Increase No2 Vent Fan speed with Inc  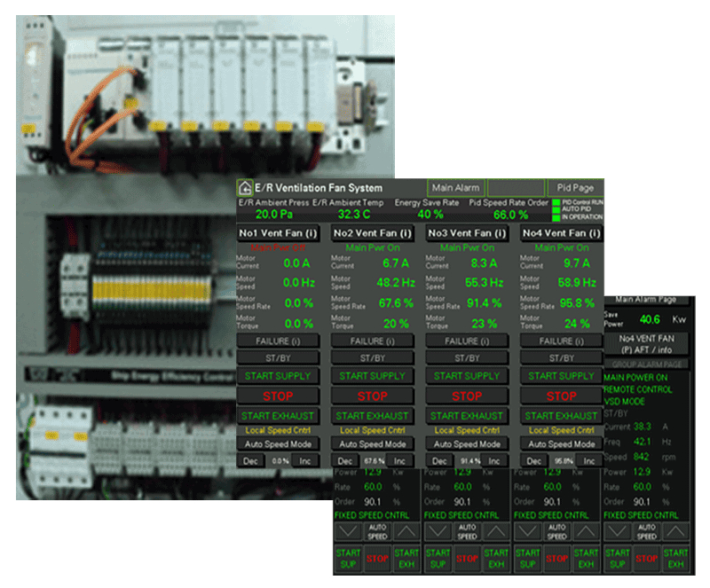click(400, 461)
